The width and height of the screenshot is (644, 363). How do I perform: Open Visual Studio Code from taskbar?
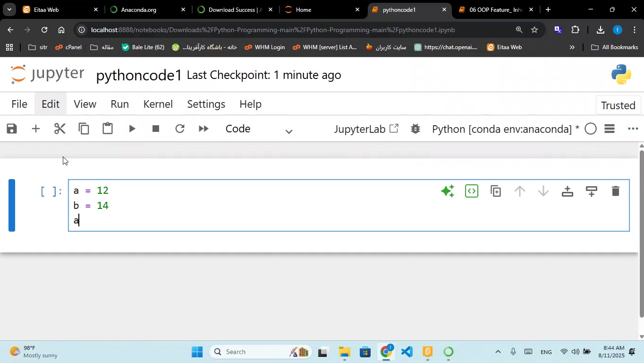[407, 352]
